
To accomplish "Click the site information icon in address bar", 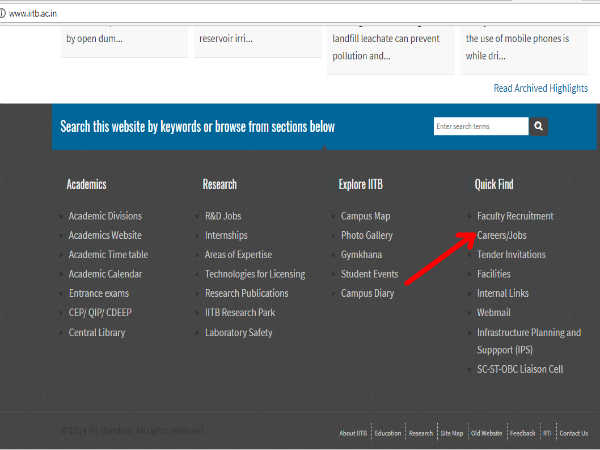I will (2, 13).
